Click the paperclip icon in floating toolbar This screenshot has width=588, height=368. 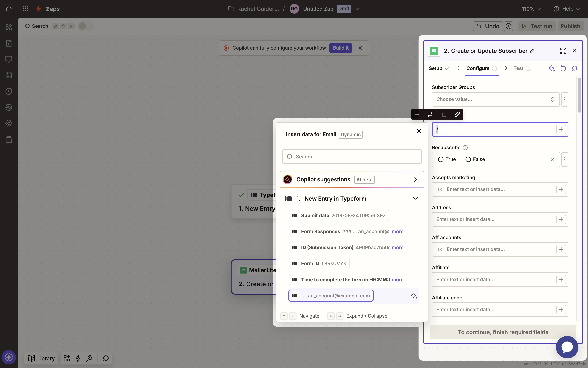(457, 114)
